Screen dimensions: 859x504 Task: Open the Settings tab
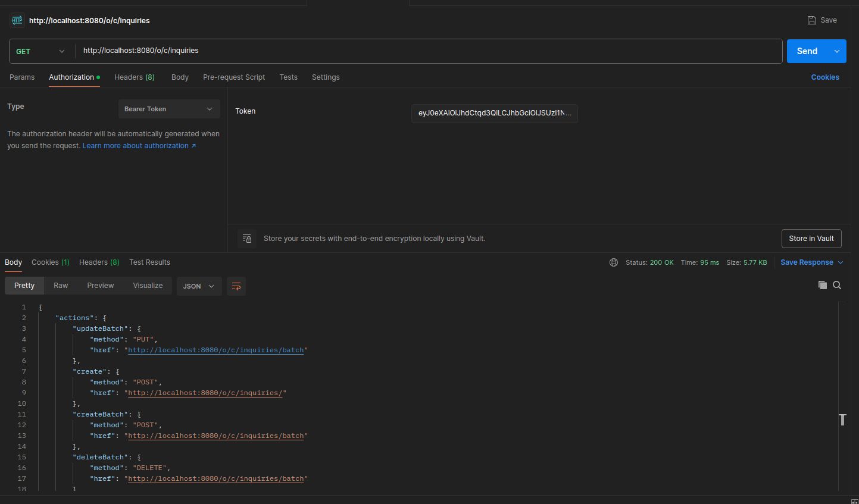326,77
